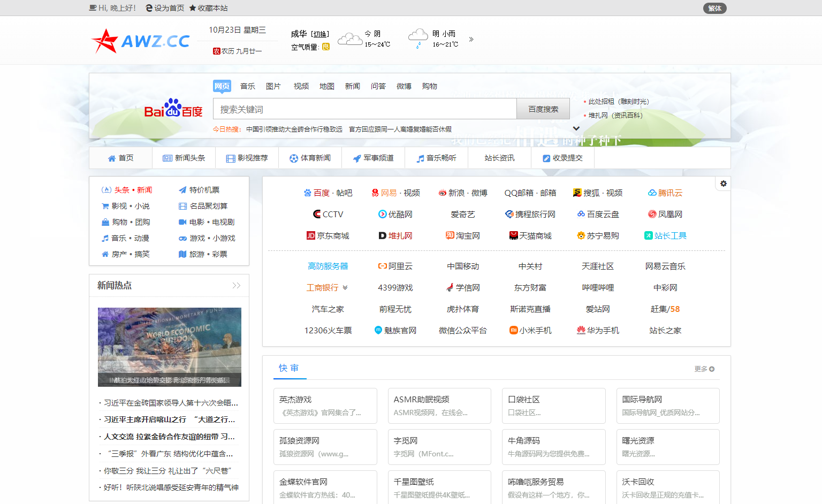822x504 pixels.
Task: Click 电影 camera icon in sidebar
Action: pos(182,222)
